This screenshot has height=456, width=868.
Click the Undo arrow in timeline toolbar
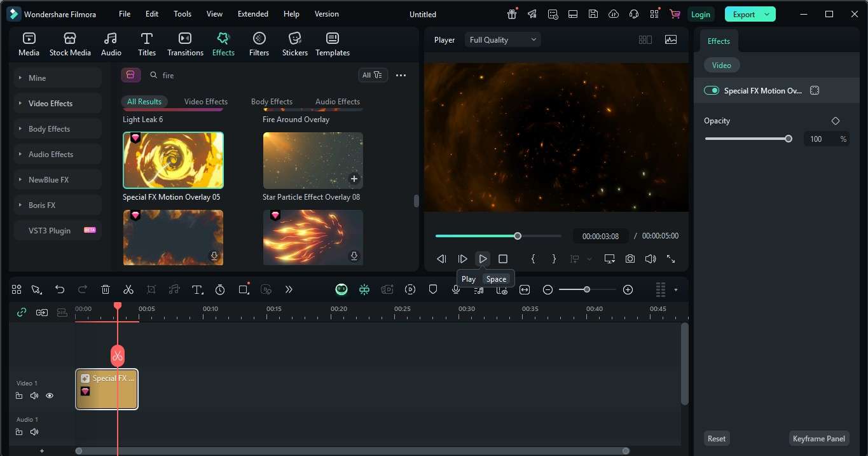point(60,289)
